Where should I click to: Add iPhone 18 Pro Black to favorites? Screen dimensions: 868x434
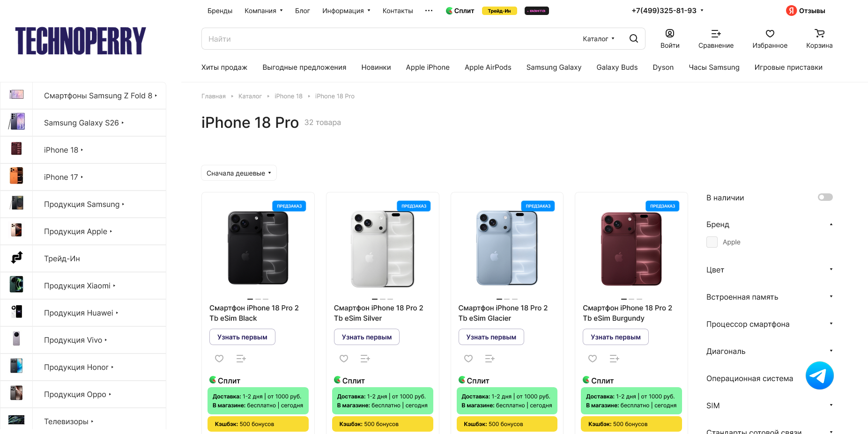pos(219,359)
